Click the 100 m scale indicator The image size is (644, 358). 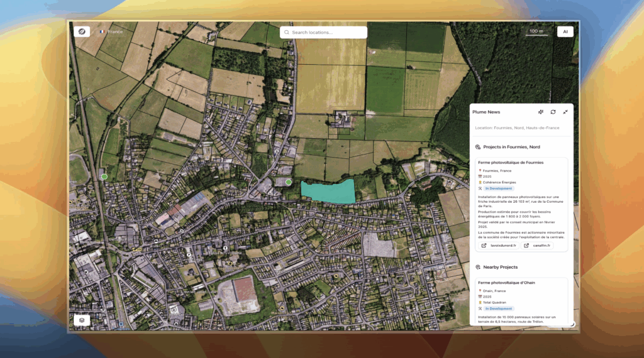click(x=536, y=31)
